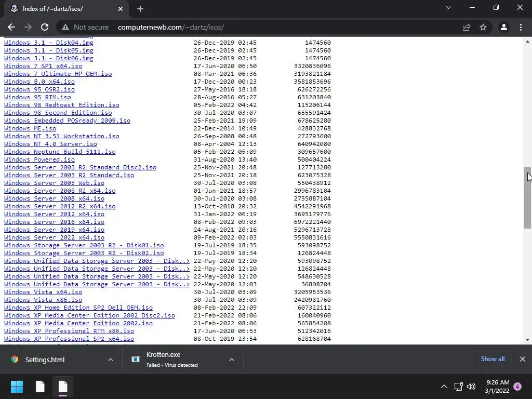Click Windows 95 RTM.iso link

37,97
